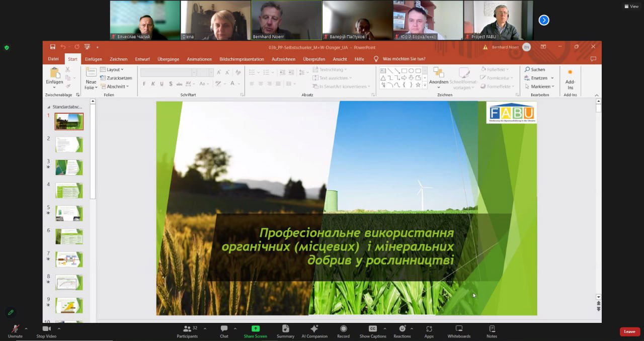Select slide 5 thumbnail in slide panel

69,213
